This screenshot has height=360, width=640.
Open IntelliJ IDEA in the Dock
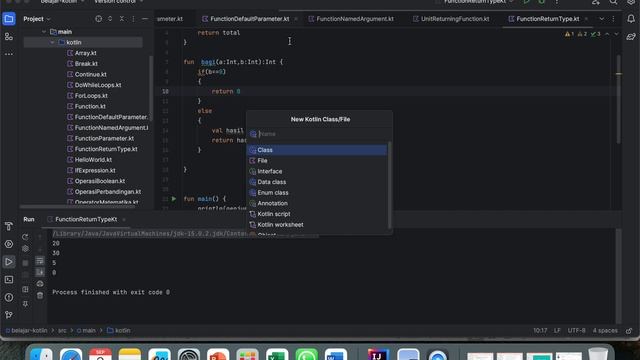pos(378,354)
